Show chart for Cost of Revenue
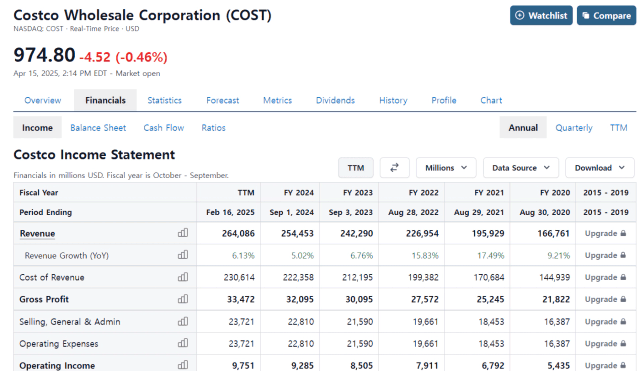This screenshot has height=371, width=640. (183, 277)
